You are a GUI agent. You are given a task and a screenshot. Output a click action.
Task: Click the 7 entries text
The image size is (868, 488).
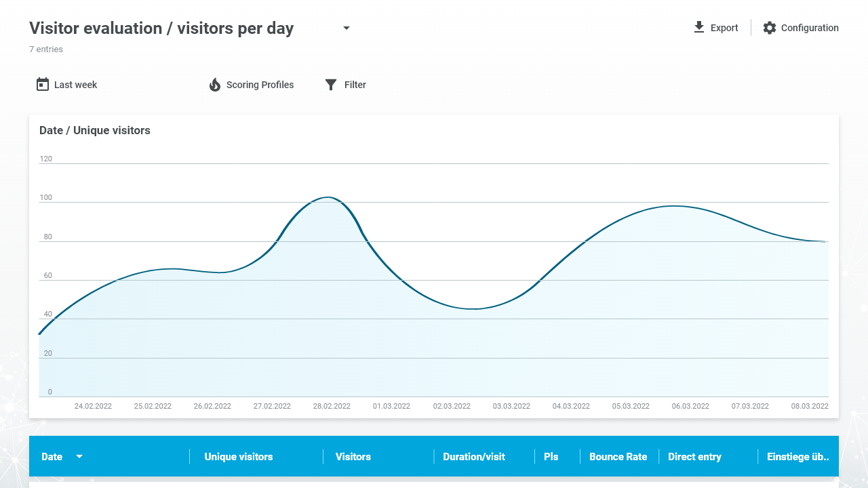tap(46, 49)
